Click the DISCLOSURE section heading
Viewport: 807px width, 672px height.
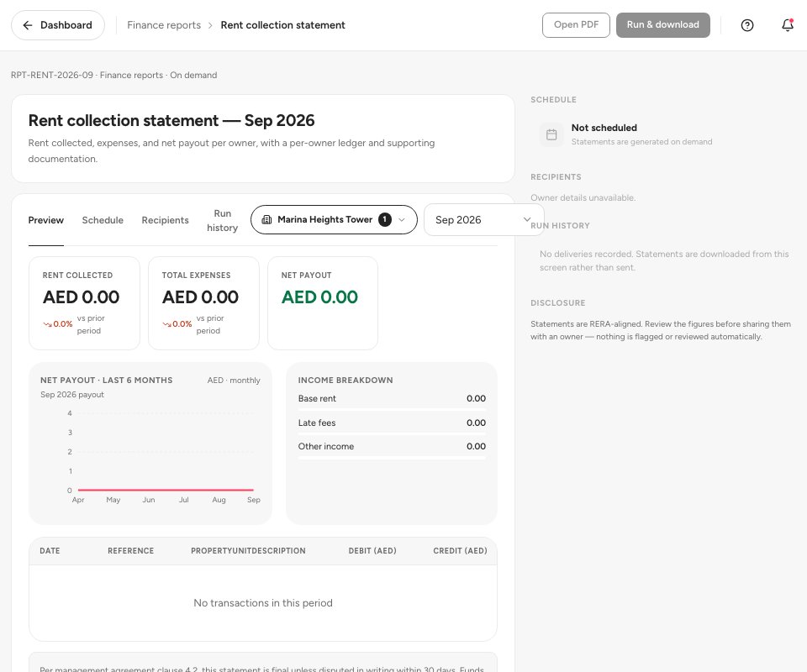[x=558, y=303]
